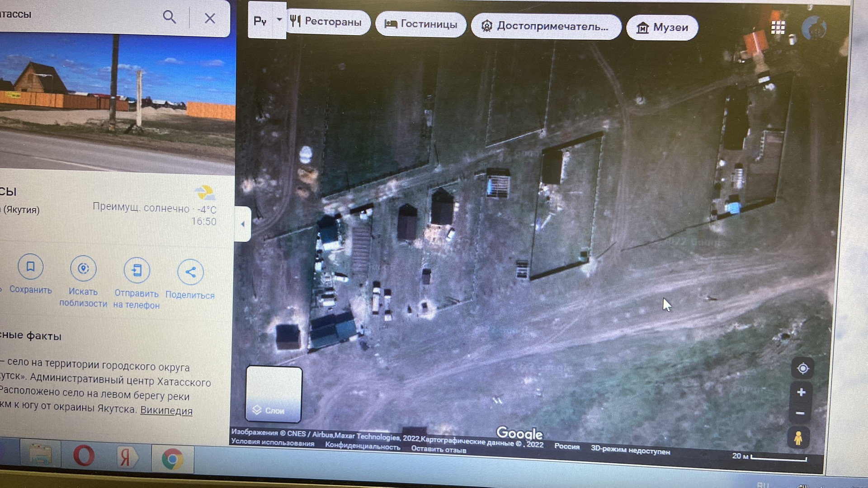The height and width of the screenshot is (488, 868).
Task: Click the Street View pegman icon
Action: 798,438
